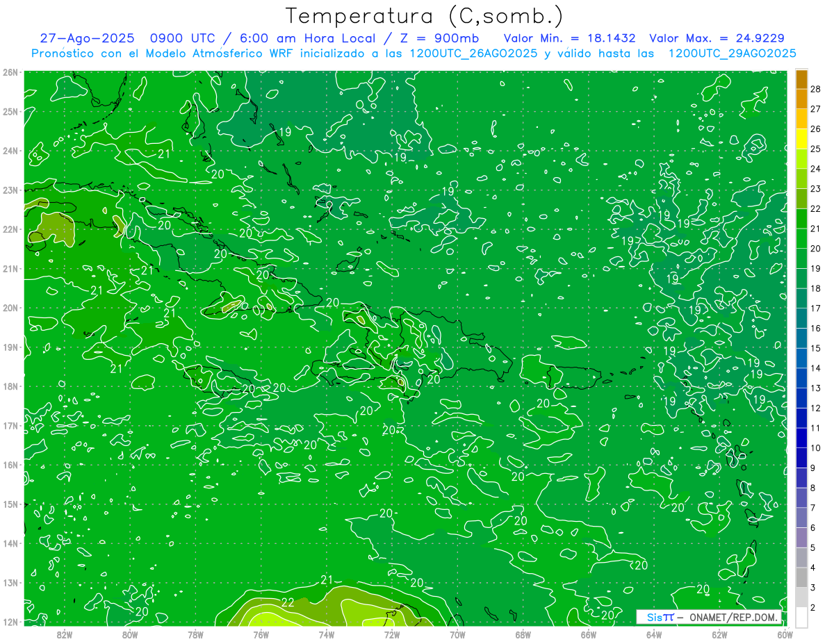This screenshot has width=834, height=644.
Task: Click the valid-until time "1200UTC_29AGO2025"
Action: click(x=732, y=53)
